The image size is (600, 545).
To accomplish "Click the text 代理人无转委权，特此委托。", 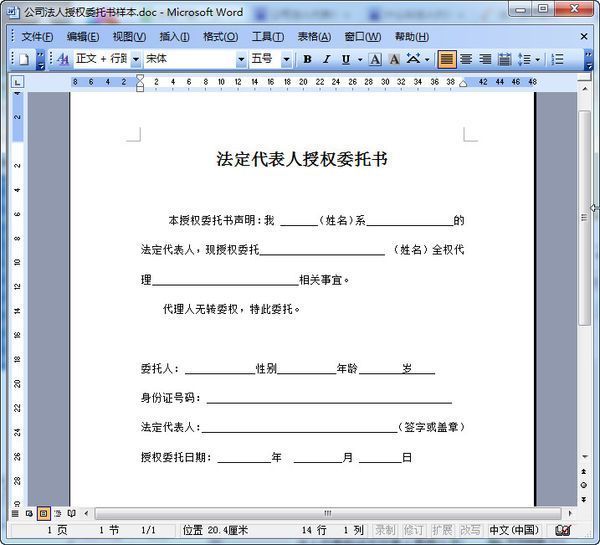I will 231,309.
